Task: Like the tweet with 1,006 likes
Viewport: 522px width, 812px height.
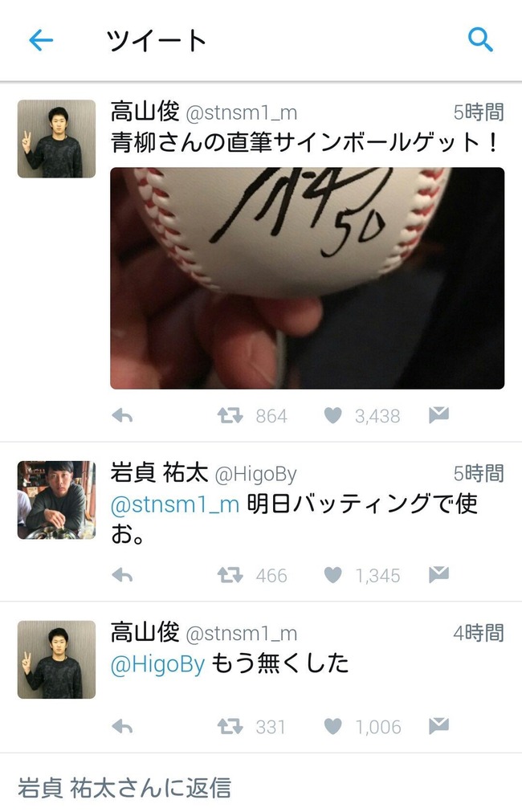Action: tap(333, 727)
